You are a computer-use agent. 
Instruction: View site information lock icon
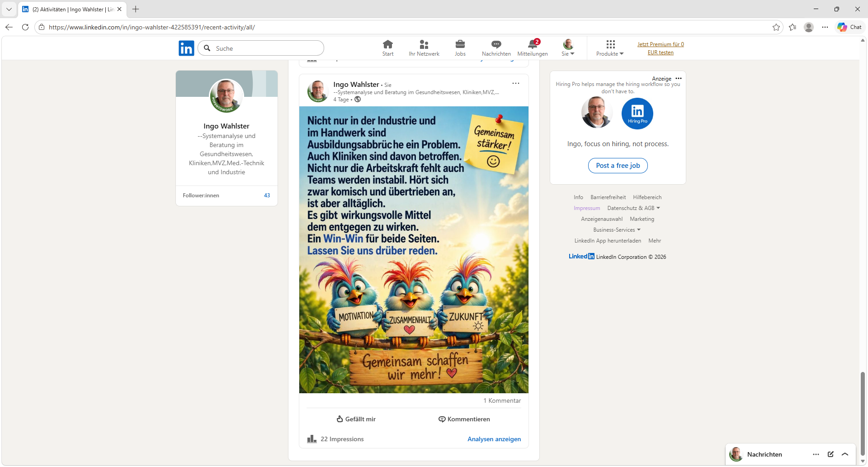click(x=42, y=27)
